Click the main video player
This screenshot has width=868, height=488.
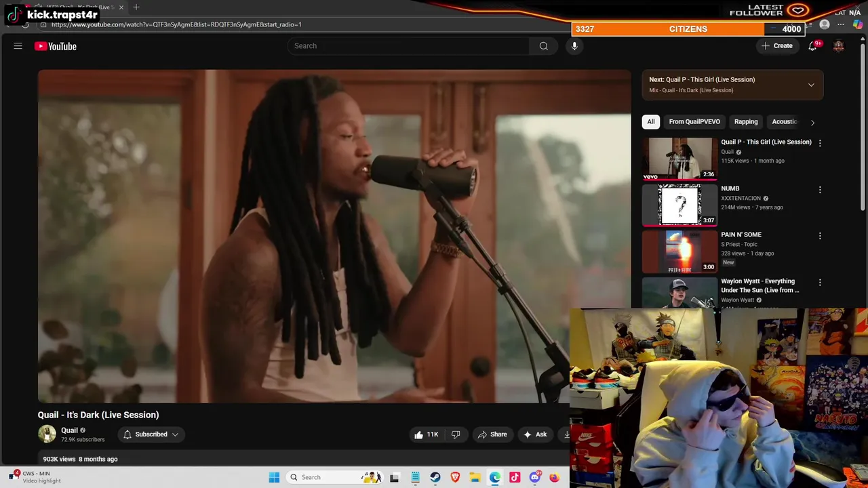point(334,236)
